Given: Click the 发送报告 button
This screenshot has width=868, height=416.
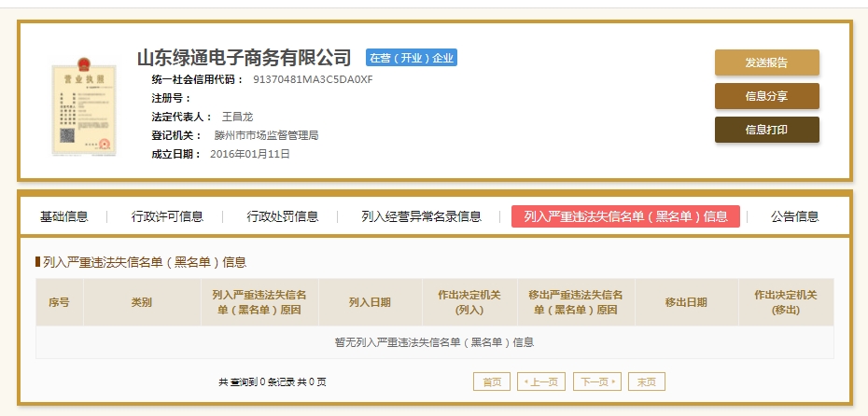Looking at the screenshot, I should tap(766, 62).
